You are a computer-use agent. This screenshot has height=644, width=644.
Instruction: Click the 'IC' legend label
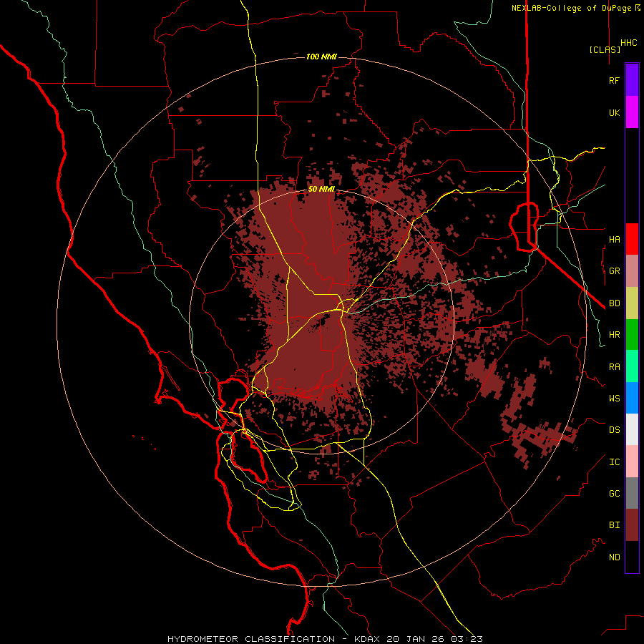coord(614,462)
